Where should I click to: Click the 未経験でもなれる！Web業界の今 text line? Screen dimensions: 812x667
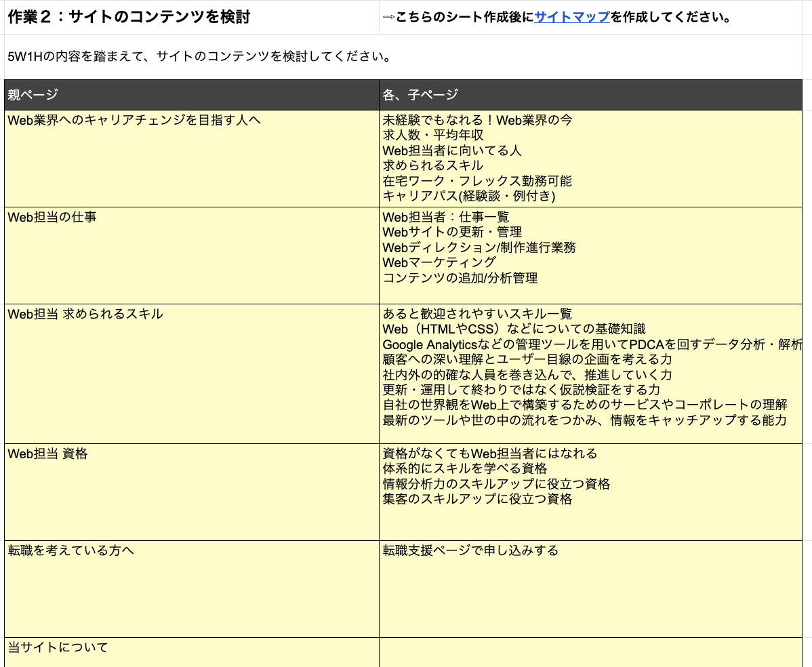coord(477,120)
